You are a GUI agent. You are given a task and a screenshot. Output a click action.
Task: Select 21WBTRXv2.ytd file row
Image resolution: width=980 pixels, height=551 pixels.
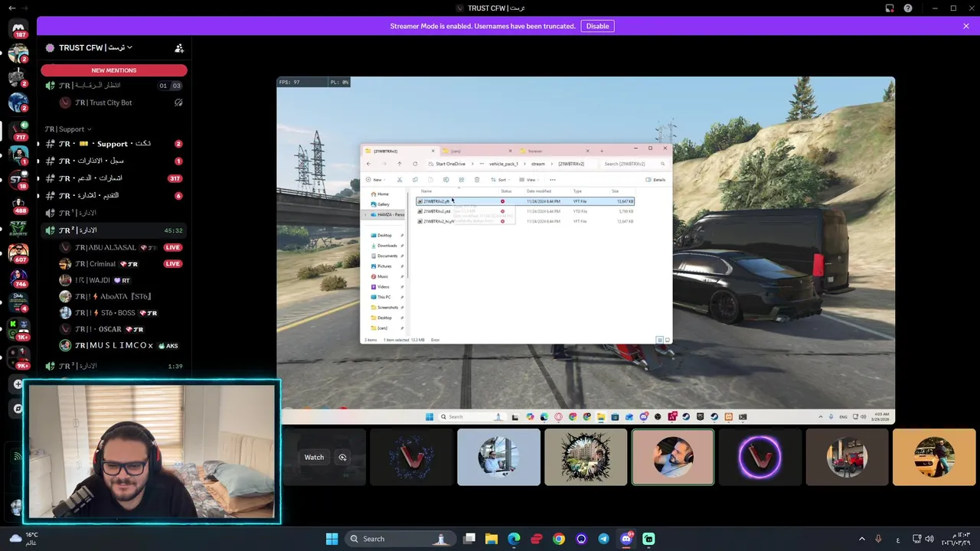point(525,211)
